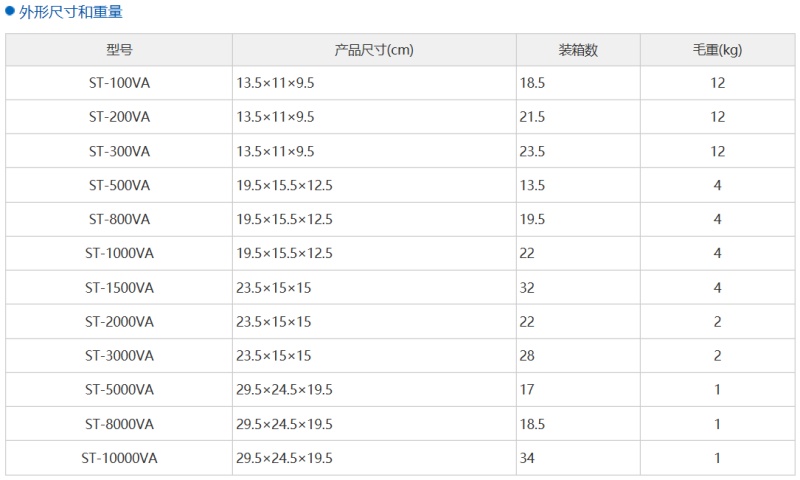This screenshot has height=480, width=800.
Task: Select the 型号 column header
Action: tap(119, 50)
